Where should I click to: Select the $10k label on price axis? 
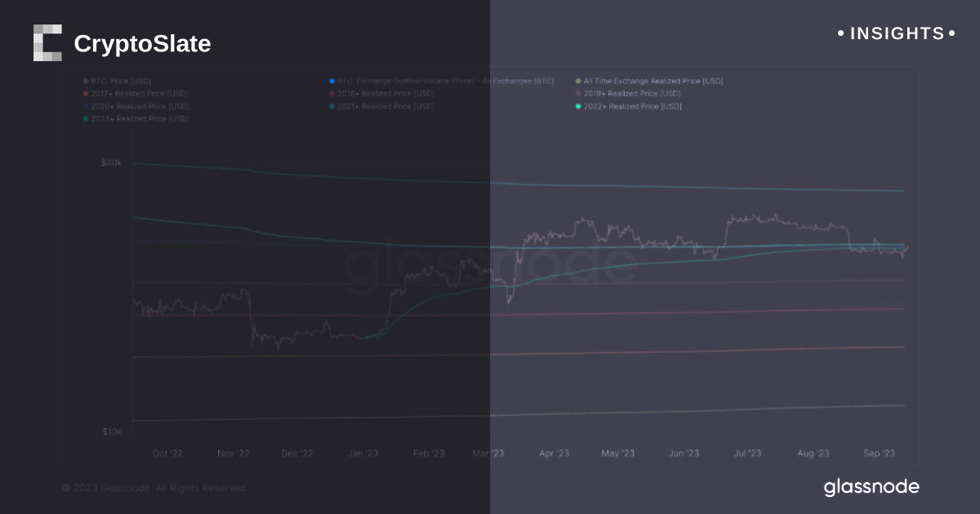tap(111, 432)
